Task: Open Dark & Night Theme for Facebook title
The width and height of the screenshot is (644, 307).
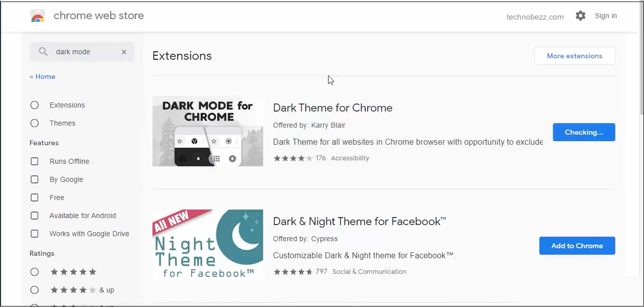Action: click(x=359, y=222)
